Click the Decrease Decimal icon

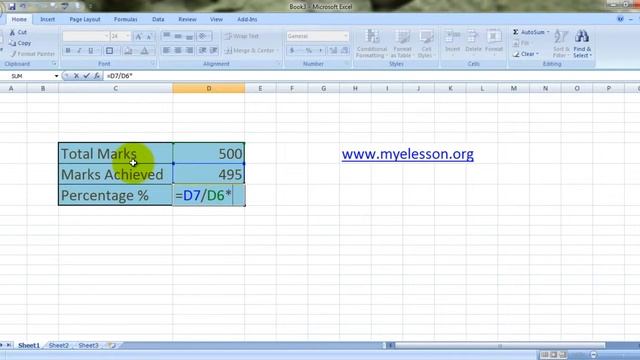(x=344, y=51)
